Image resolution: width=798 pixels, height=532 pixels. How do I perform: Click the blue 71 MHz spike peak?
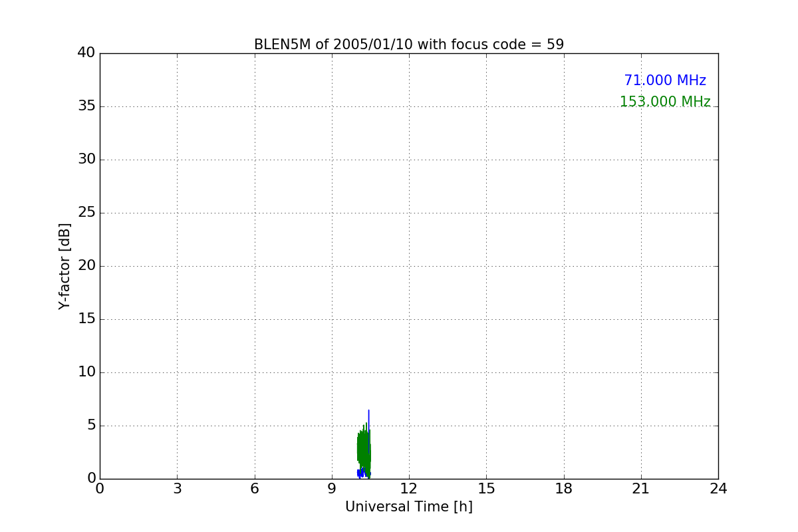368,412
